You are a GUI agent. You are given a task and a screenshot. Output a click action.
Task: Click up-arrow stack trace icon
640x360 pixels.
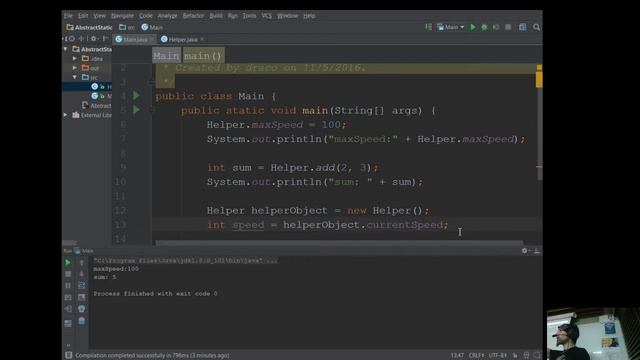pos(82,262)
